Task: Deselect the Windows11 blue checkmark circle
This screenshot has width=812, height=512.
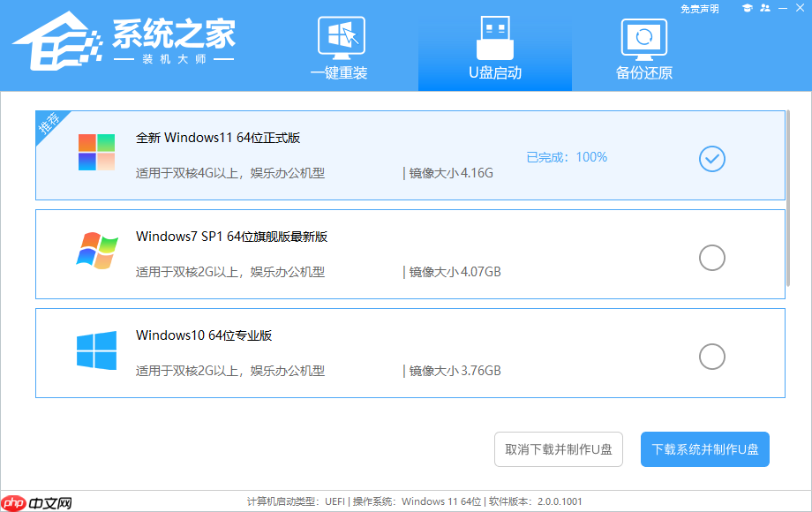Action: coord(711,159)
